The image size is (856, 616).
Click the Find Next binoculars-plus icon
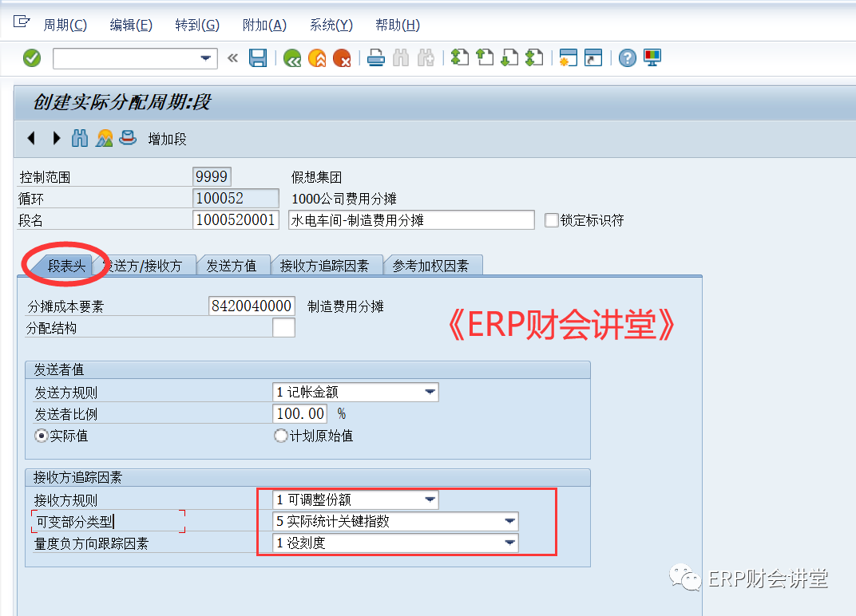pyautogui.click(x=426, y=57)
